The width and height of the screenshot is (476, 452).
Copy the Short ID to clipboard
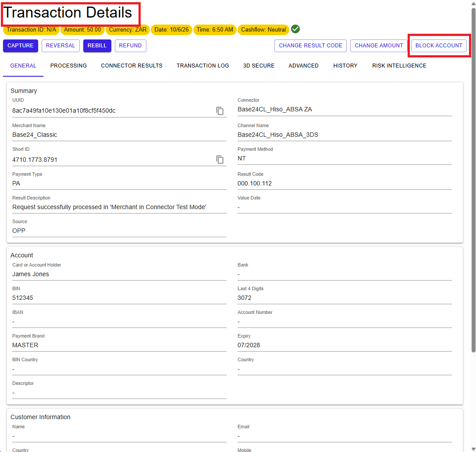pyautogui.click(x=220, y=160)
